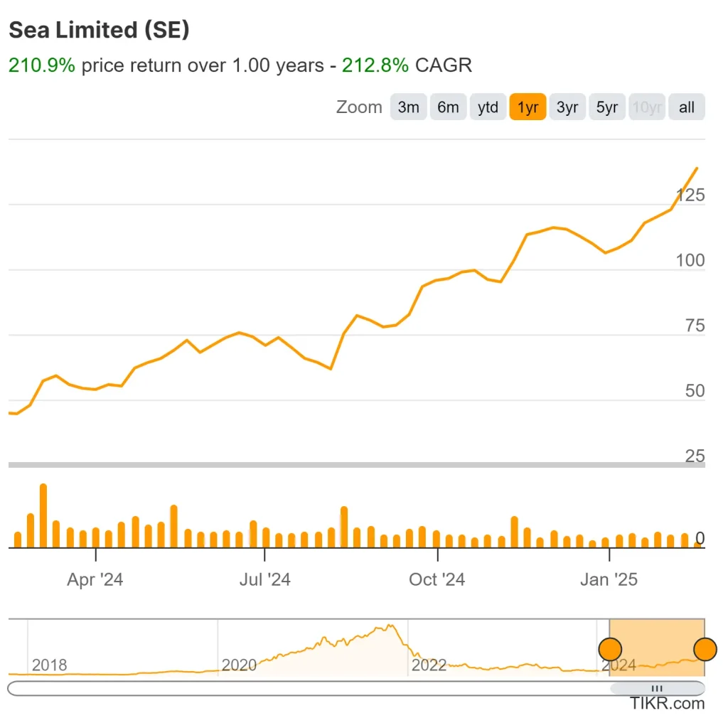728x718 pixels.
Task: Click the price line's final peak point
Action: click(697, 168)
